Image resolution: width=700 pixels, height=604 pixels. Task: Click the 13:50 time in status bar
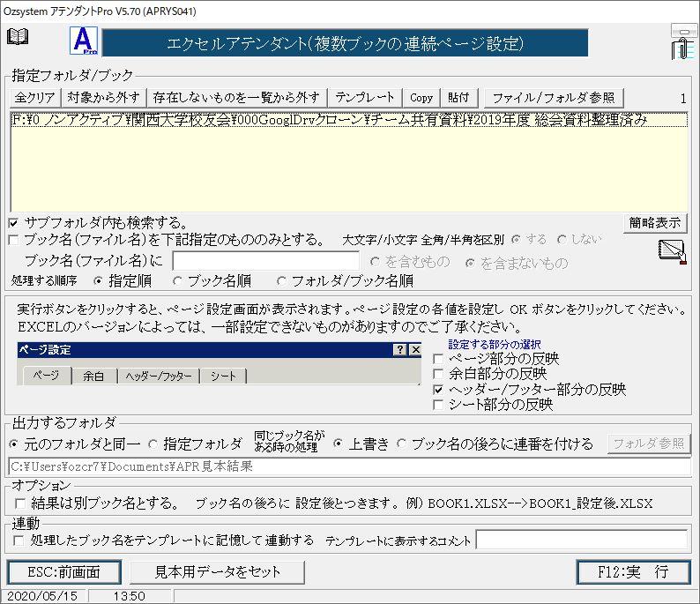129,596
